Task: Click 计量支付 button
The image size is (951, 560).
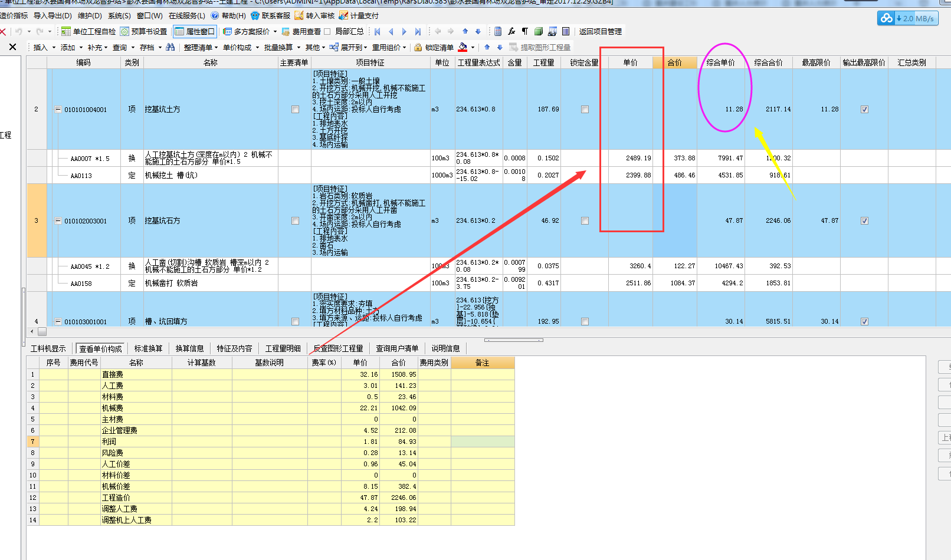Action: 359,16
